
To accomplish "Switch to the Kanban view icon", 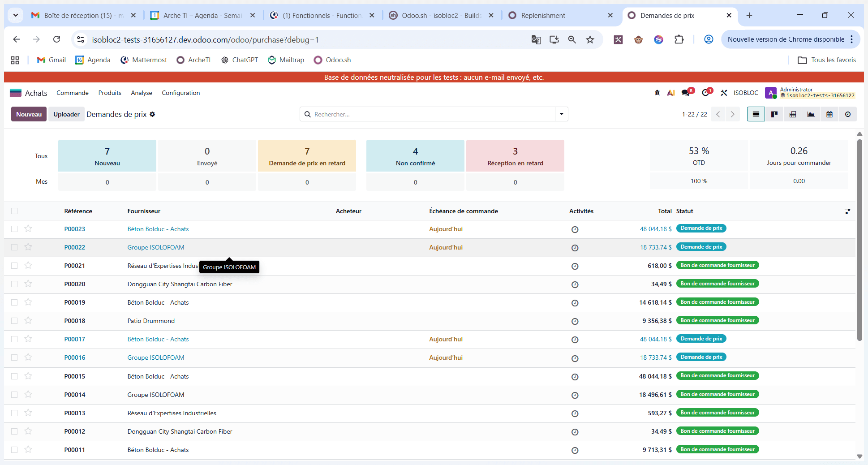I will [x=774, y=114].
